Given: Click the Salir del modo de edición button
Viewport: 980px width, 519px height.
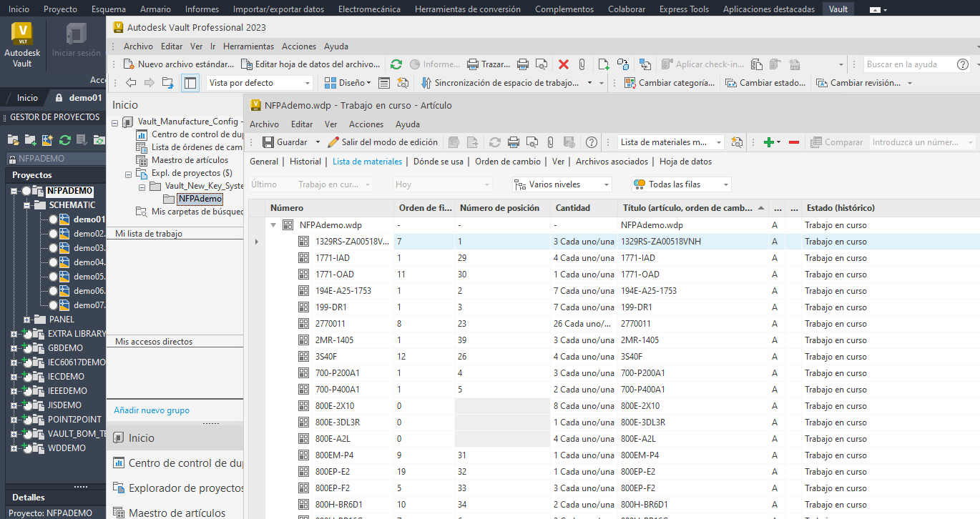Looking at the screenshot, I should [383, 142].
